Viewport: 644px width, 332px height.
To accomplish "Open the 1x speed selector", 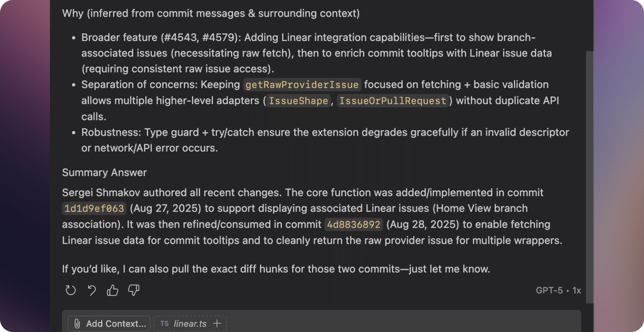I will coord(576,290).
